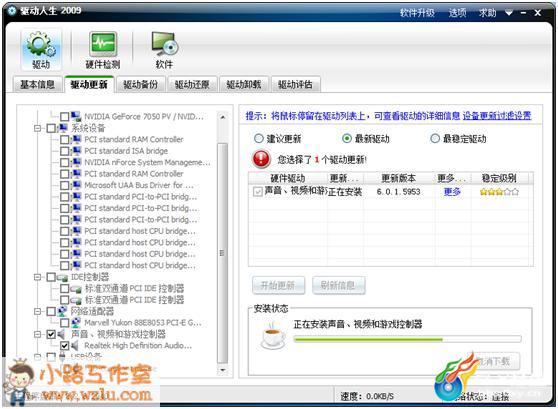Uncheck the Realtek High Definition Audio checkbox

point(64,345)
